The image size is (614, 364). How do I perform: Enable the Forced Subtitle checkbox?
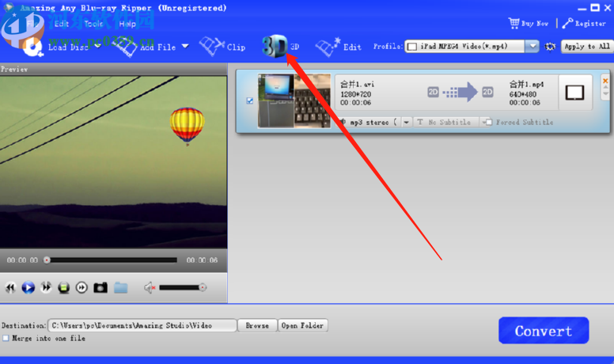click(x=489, y=122)
